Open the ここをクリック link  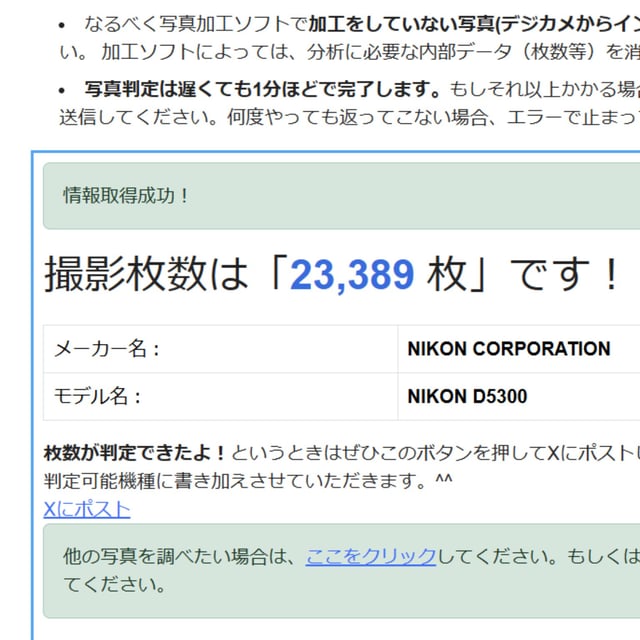pos(370,556)
